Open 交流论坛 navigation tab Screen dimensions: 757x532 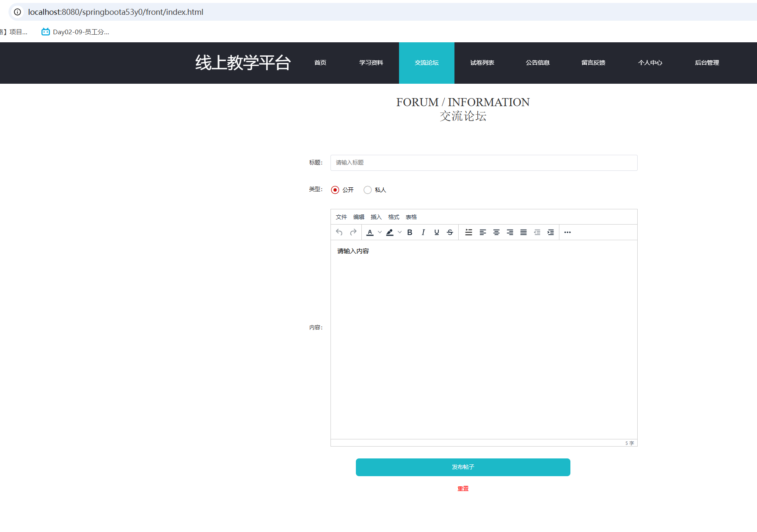pos(427,63)
